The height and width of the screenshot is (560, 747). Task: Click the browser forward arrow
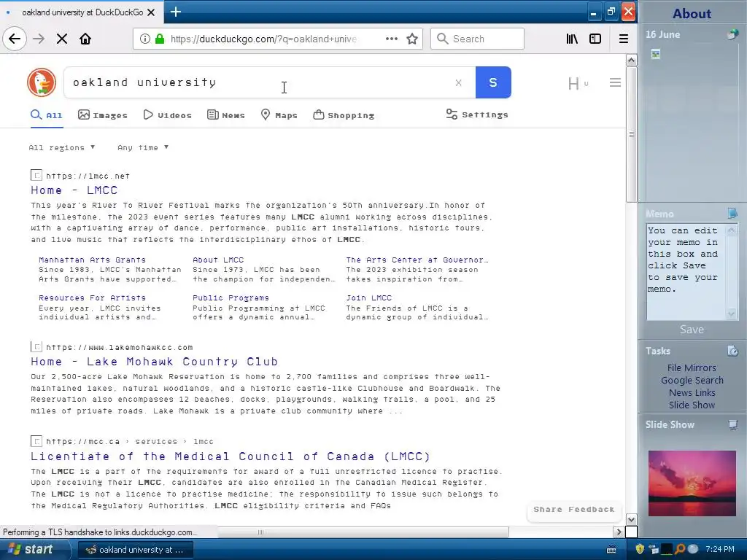(39, 39)
